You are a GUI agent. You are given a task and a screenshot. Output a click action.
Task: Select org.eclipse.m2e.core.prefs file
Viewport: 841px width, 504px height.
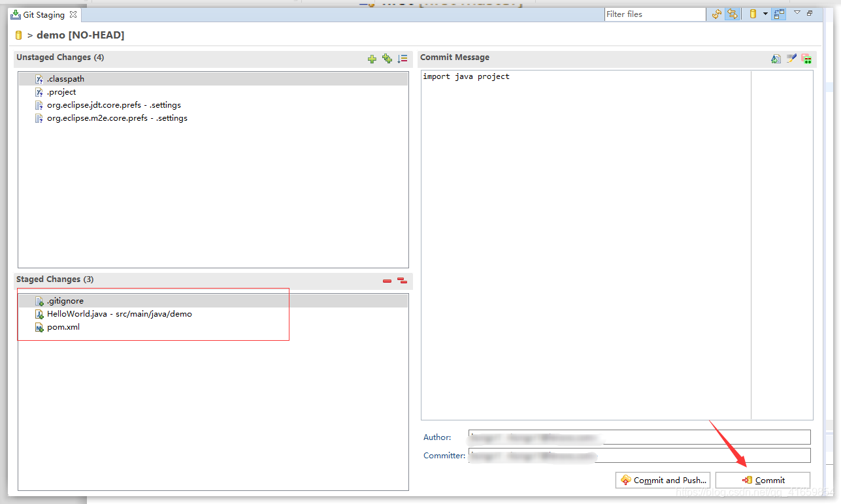tap(213, 118)
